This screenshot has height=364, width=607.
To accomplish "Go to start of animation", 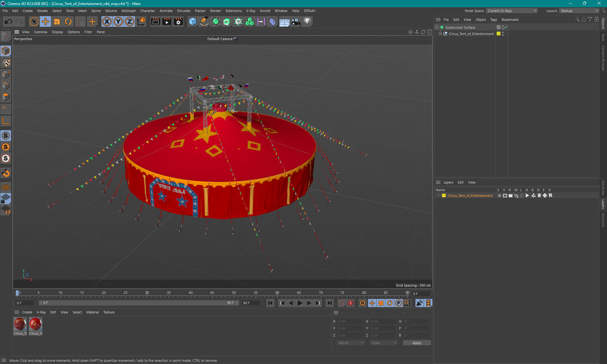I will point(270,303).
